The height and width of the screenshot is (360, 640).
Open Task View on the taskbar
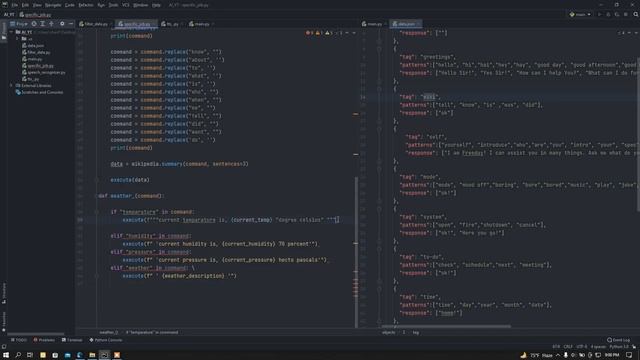point(30,355)
